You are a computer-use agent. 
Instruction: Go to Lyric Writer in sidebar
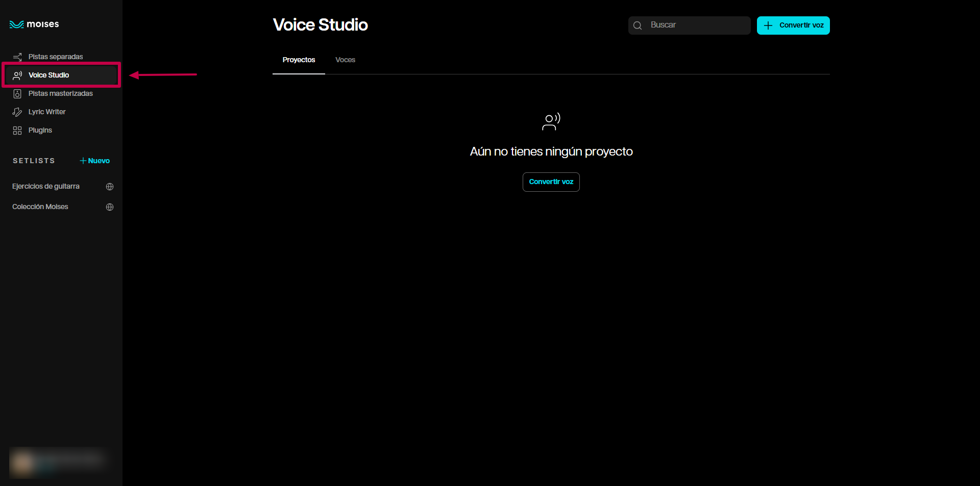coord(47,112)
